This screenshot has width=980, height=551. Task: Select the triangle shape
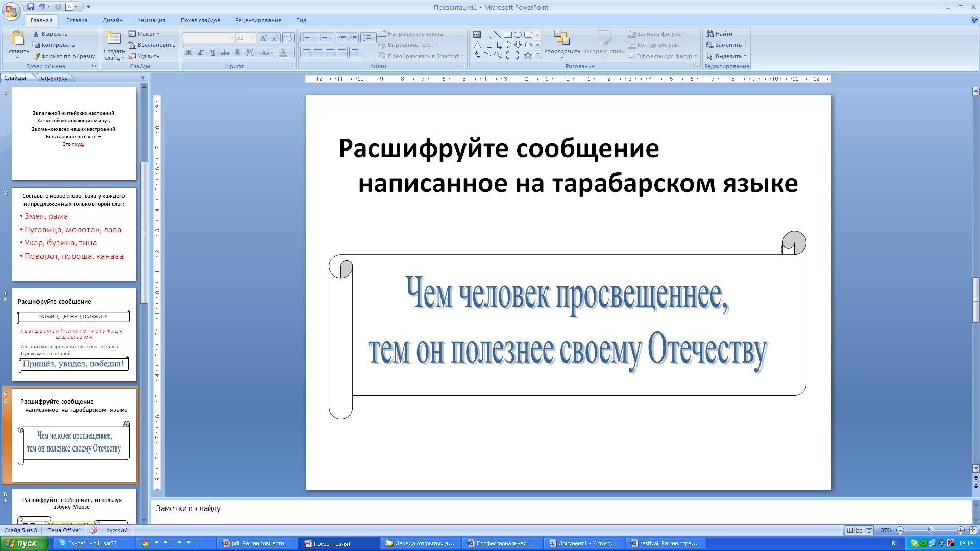point(477,45)
